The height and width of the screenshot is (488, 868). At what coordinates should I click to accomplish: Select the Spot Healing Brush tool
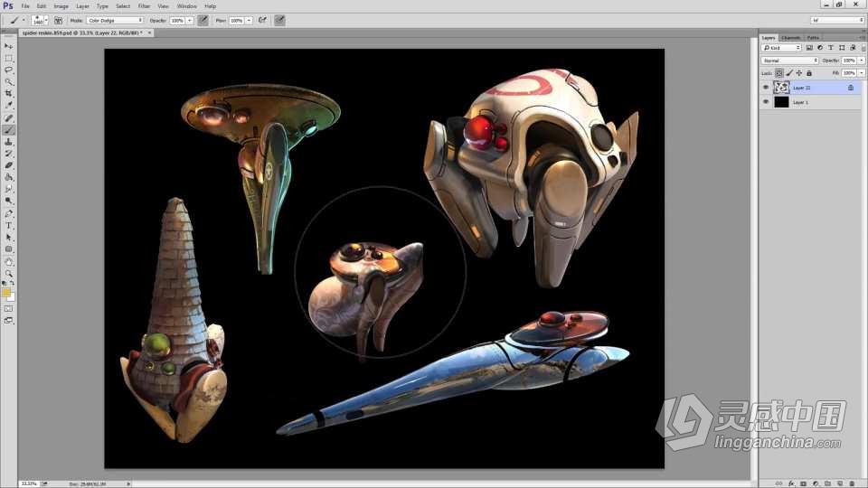coord(8,118)
